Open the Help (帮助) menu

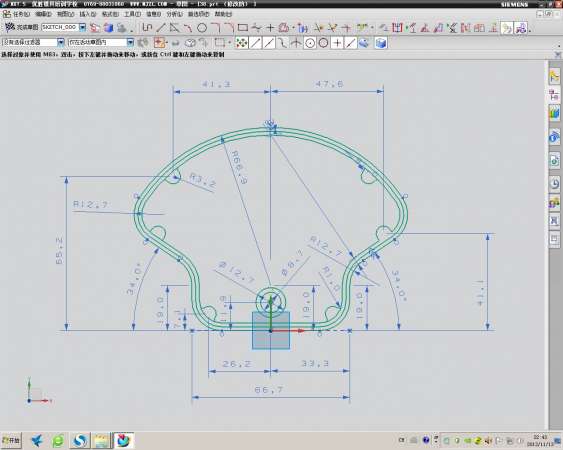[223, 14]
